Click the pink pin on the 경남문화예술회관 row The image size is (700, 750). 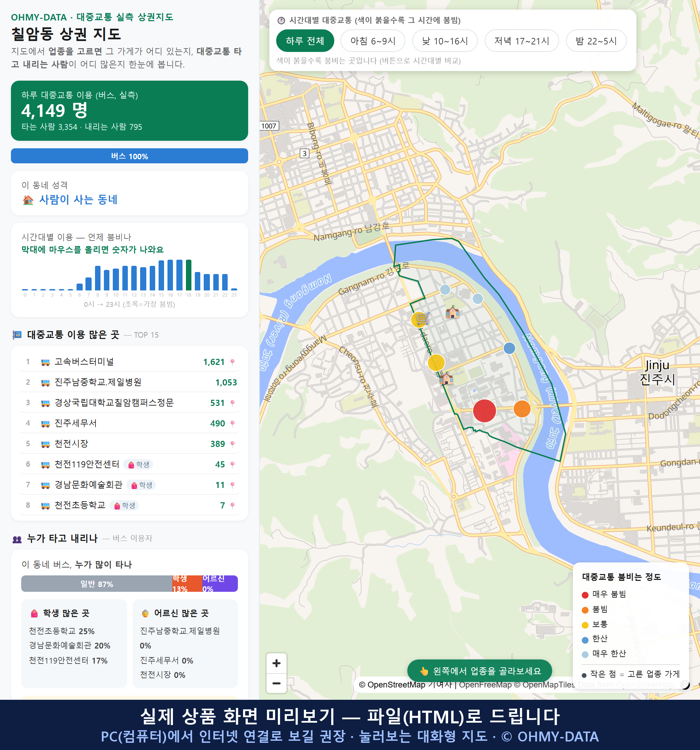point(232,485)
